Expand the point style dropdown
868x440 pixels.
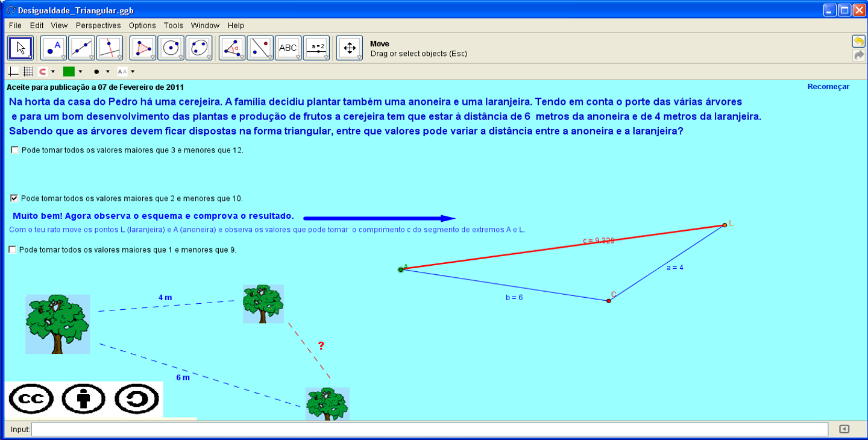click(x=107, y=72)
